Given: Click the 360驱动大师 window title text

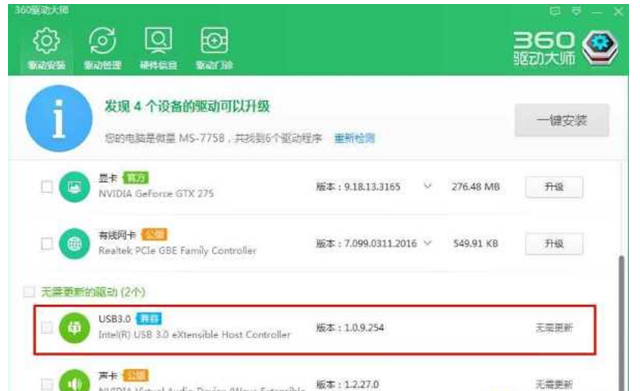Looking at the screenshot, I should (42, 10).
